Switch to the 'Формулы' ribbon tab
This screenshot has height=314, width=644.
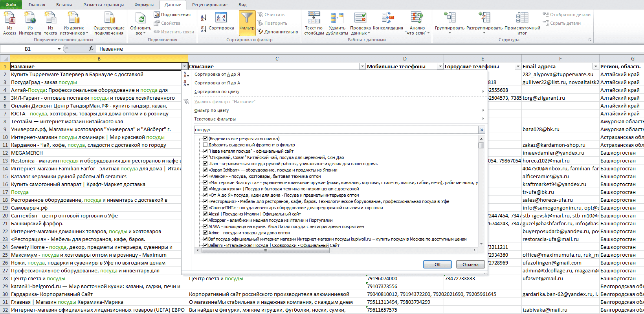click(144, 5)
